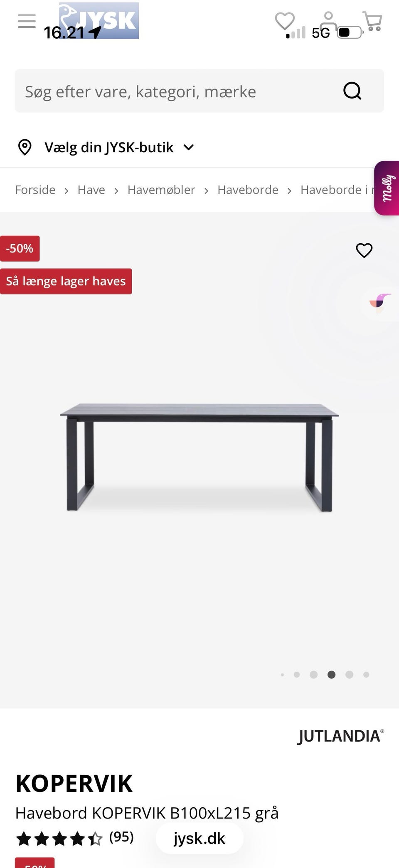This screenshot has width=399, height=868.
Task: Open the hamburger menu
Action: 27,21
